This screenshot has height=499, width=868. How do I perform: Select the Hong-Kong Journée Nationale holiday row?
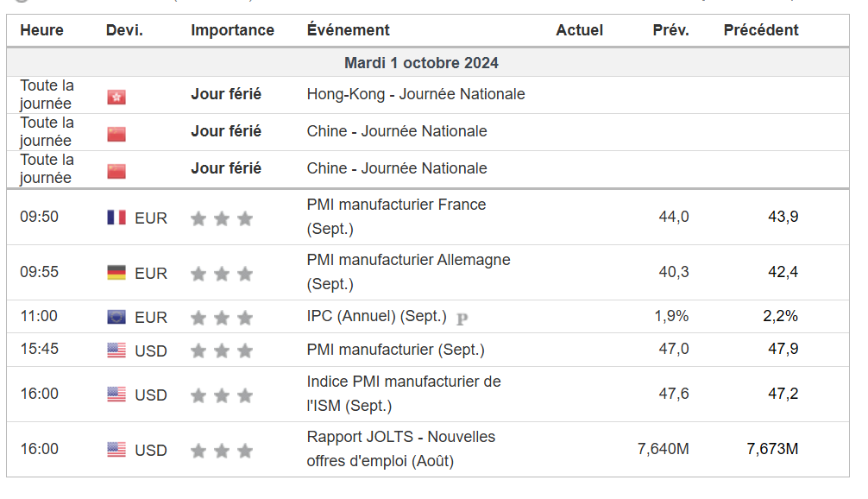tap(427, 95)
